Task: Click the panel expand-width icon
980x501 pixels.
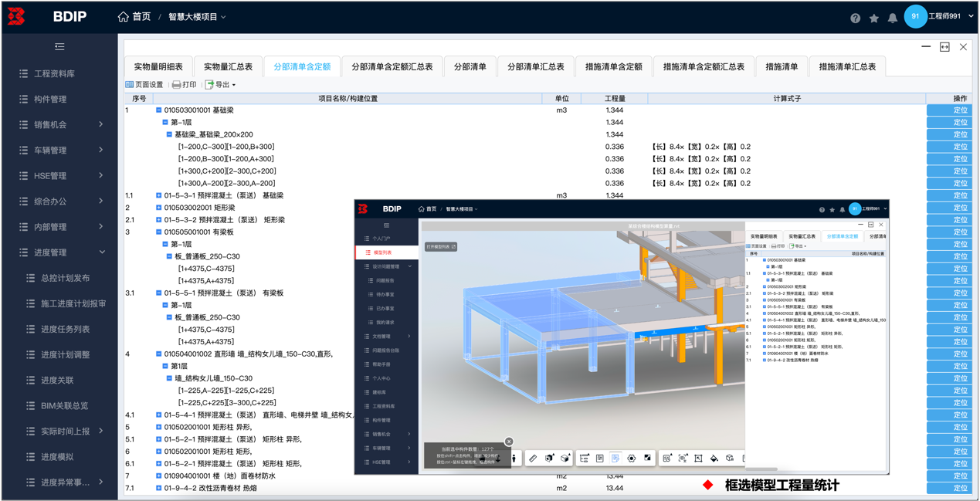Action: 944,47
